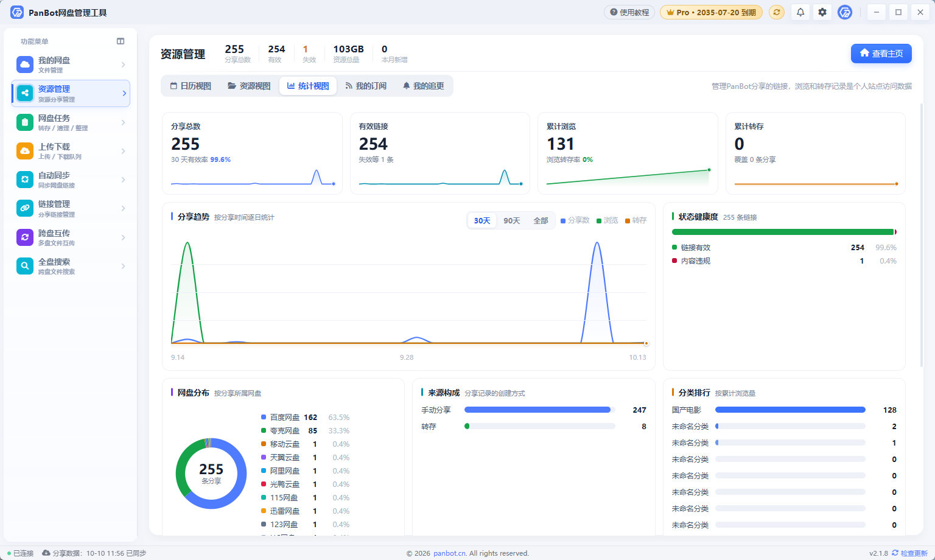Select the 30天 time range

(482, 220)
